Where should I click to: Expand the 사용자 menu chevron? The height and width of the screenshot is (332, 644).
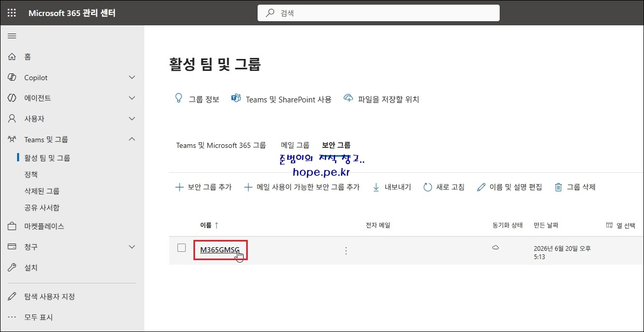[x=132, y=118]
